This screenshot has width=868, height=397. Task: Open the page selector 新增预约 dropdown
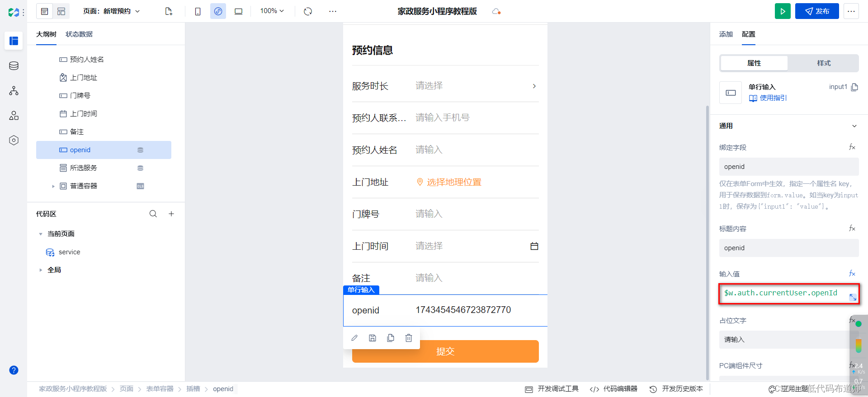click(x=112, y=11)
